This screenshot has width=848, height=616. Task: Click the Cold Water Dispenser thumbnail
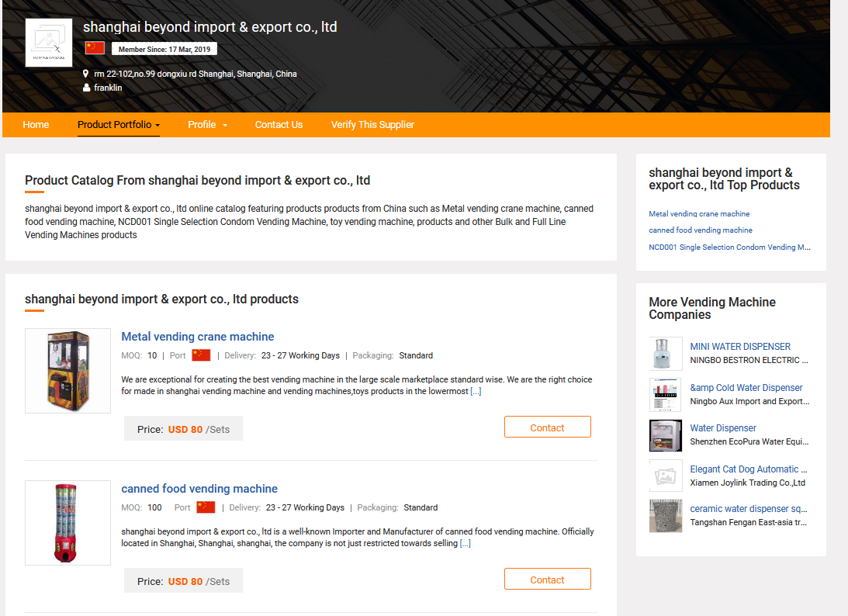point(666,395)
